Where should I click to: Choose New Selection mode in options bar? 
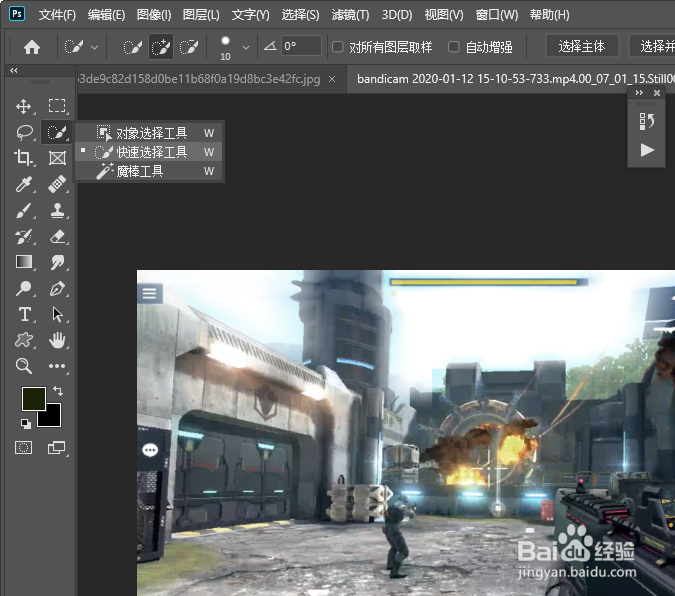132,47
